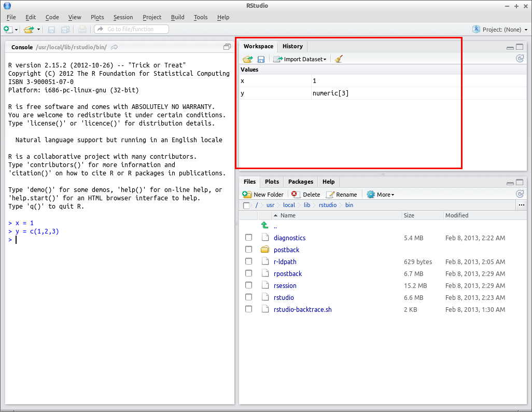Open the More dropdown in Files pane

coord(381,195)
